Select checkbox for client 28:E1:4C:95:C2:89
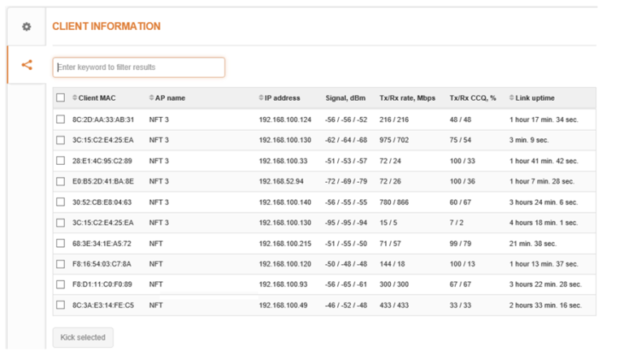Viewport: 624px width, 364px height. pos(61,161)
